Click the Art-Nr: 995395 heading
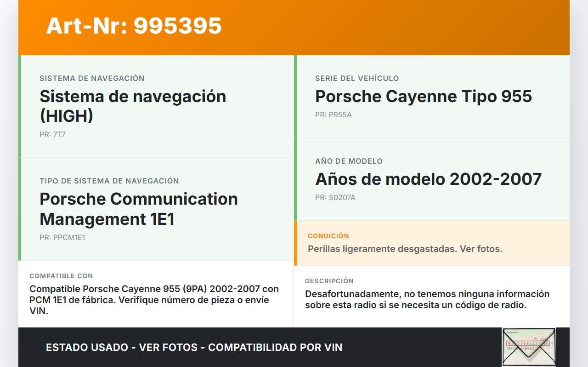Image resolution: width=588 pixels, height=367 pixels. click(134, 26)
